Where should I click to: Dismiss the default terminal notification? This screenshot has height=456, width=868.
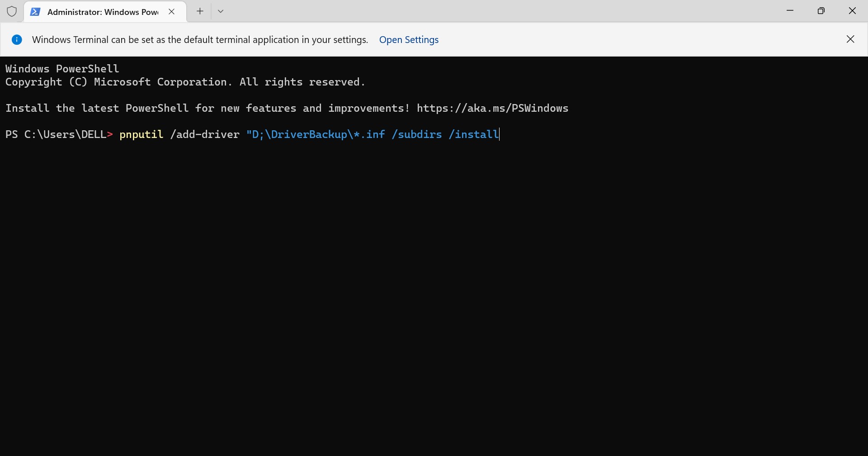pos(851,39)
